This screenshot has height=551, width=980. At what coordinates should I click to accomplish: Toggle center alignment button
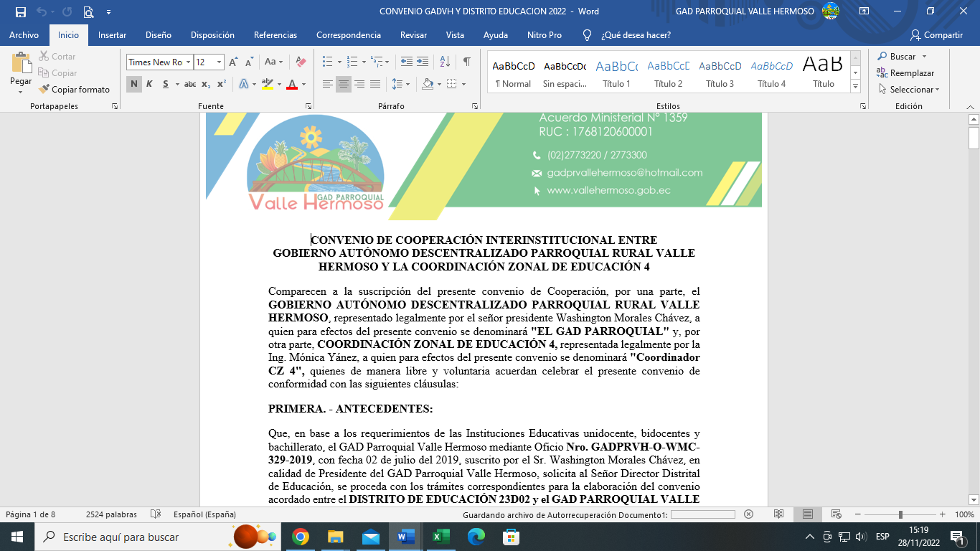click(344, 85)
